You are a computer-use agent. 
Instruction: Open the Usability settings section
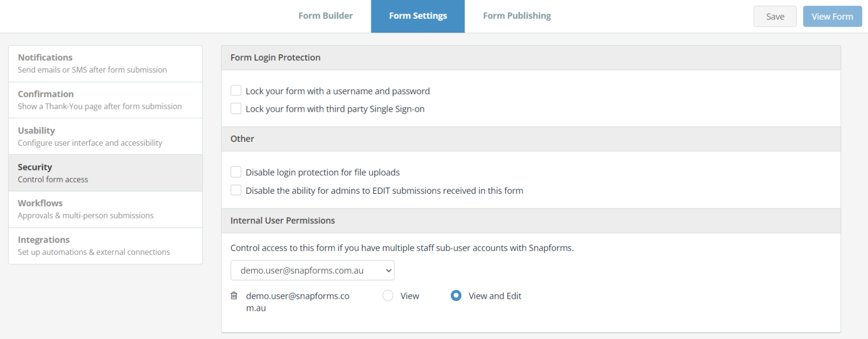point(105,136)
